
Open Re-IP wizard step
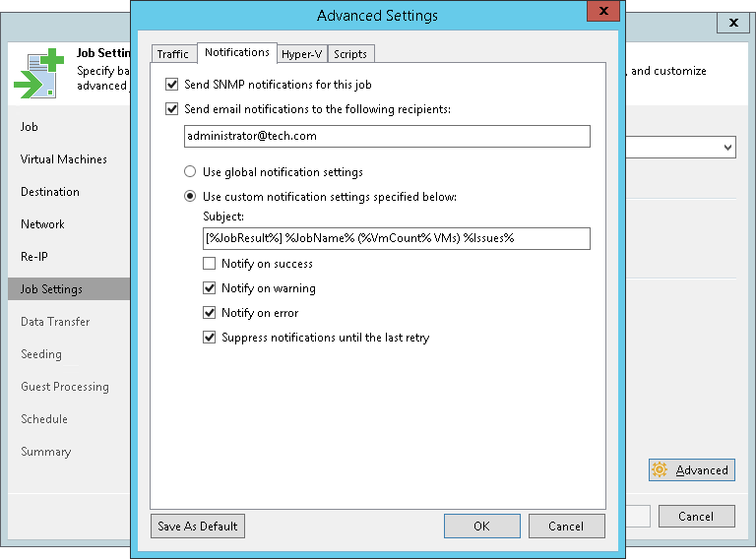[x=34, y=257]
